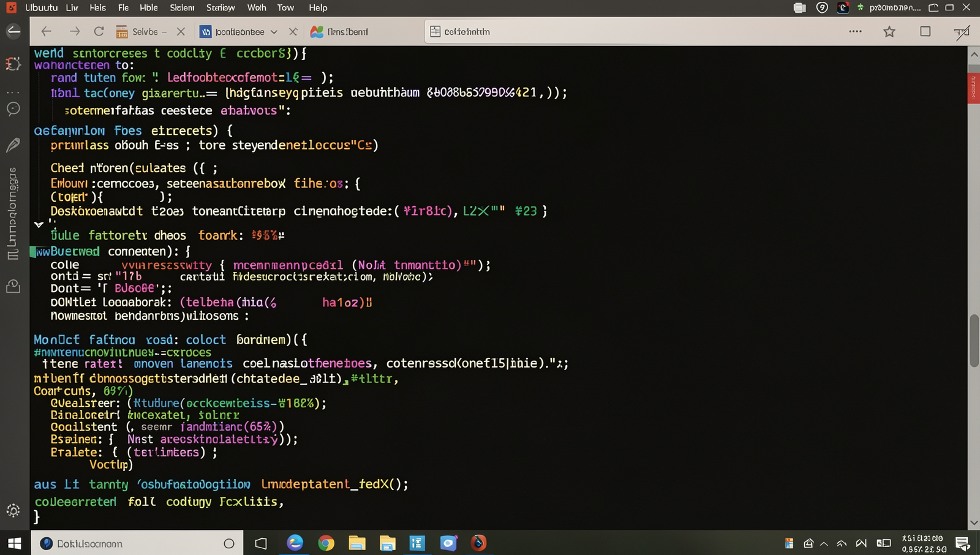Screen dimensions: 980x555
Task: Expand the dropdown chevron on the jponfleonbee tab
Action: click(274, 32)
